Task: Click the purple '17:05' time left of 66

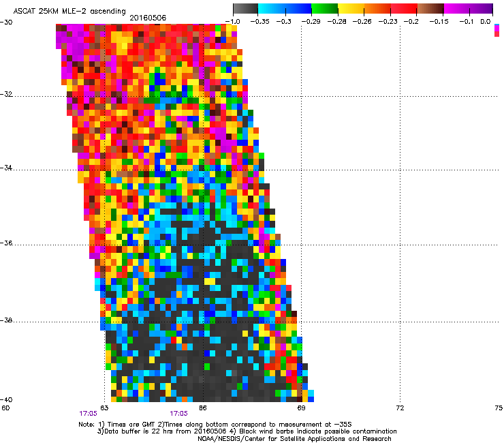Action: tap(178, 414)
